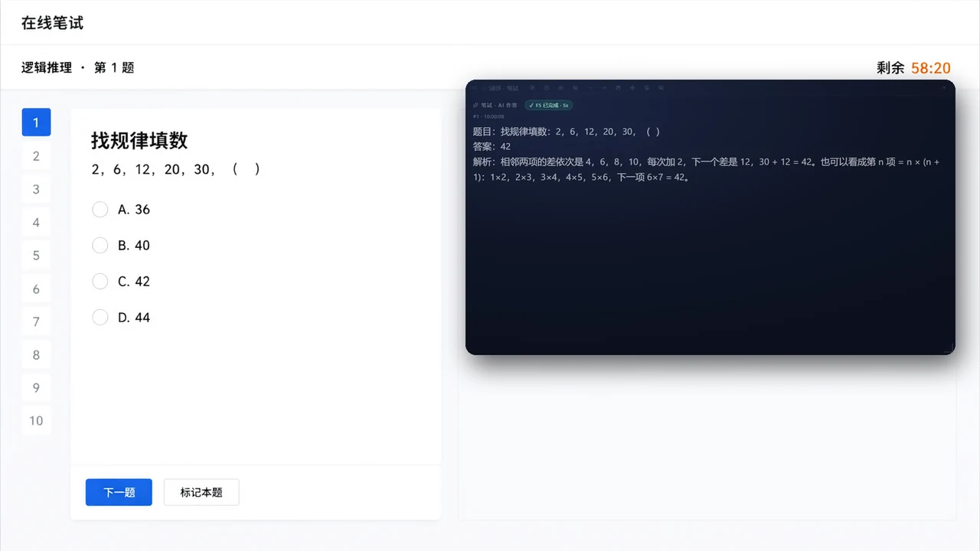Pick answer option C. 42
This screenshot has height=551, width=980.
pyautogui.click(x=121, y=282)
